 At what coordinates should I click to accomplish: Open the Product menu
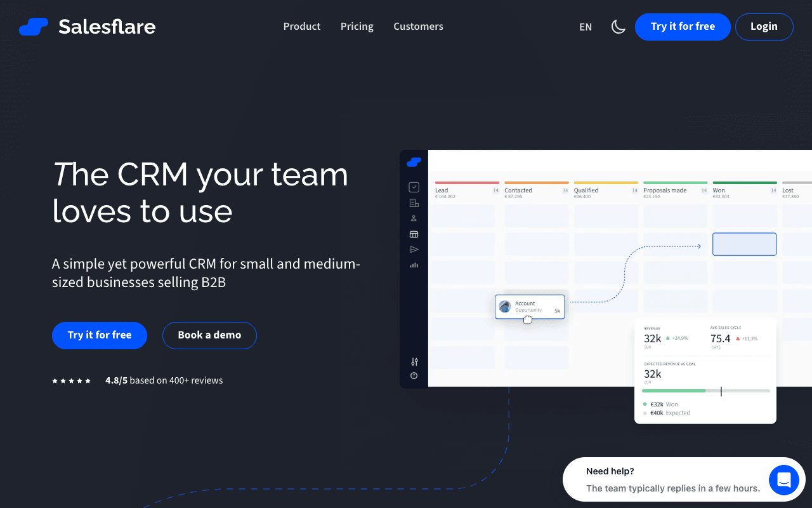pos(302,27)
